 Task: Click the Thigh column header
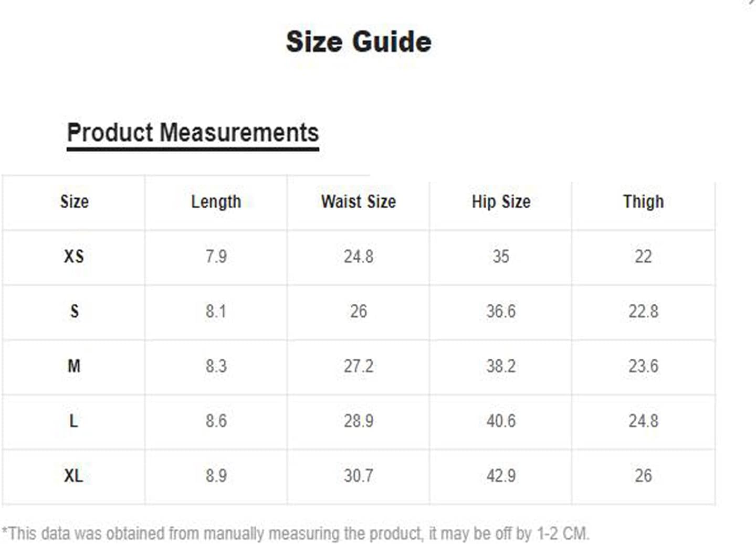point(643,201)
